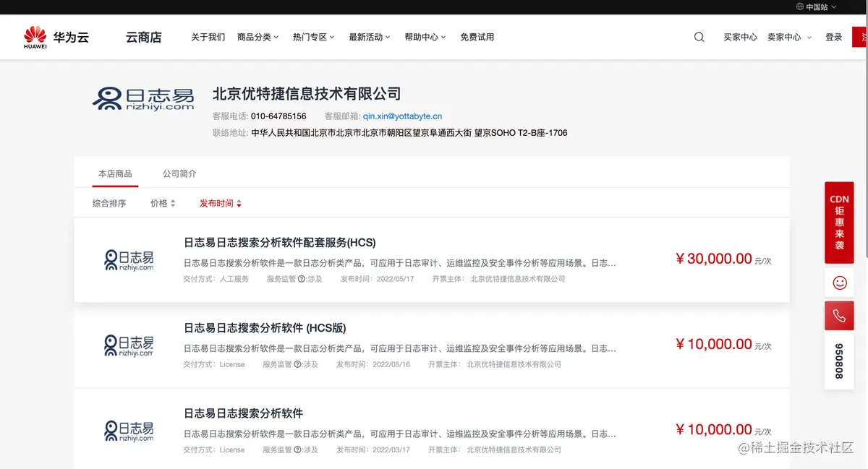This screenshot has width=868, height=469.
Task: Click the customer phone 010-64785156
Action: pyautogui.click(x=278, y=116)
